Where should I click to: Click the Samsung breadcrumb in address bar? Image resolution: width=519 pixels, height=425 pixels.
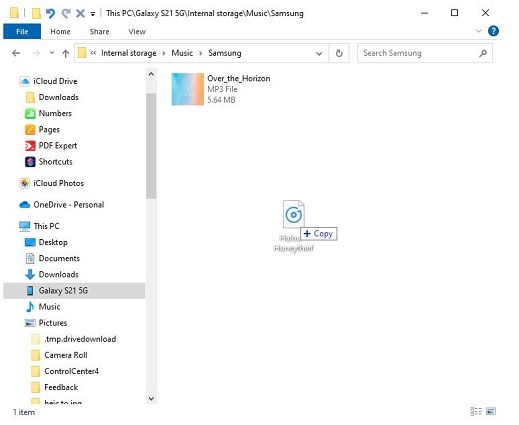(x=225, y=53)
